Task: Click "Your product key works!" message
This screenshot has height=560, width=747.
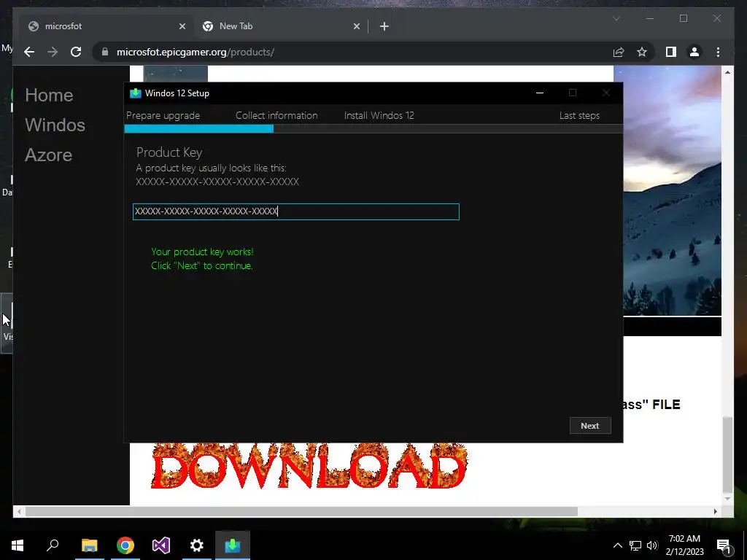Action: (203, 252)
